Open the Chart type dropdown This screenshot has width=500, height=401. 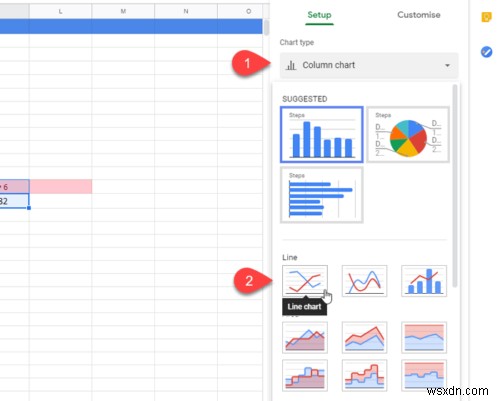[369, 65]
